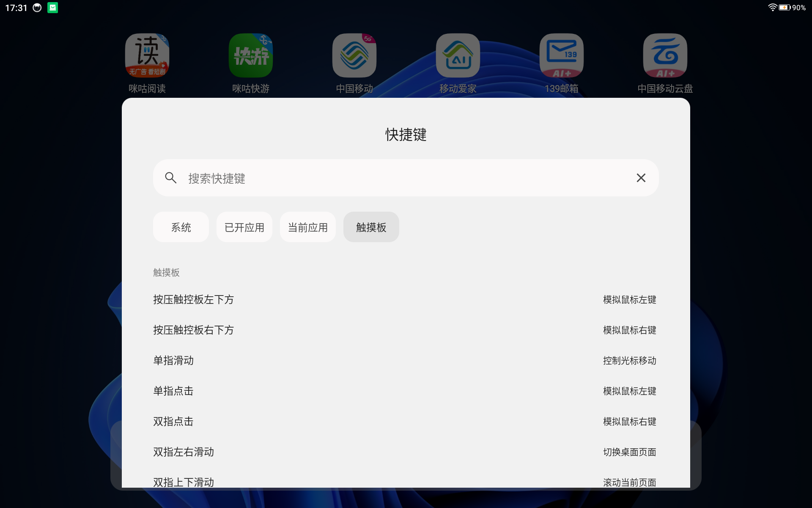Launch the 139邮箱 app icon

(562, 55)
